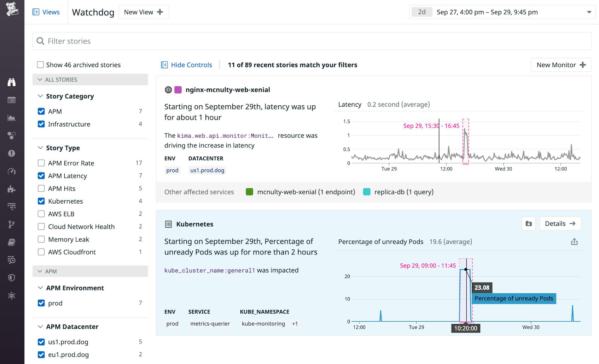Open the Events list sidebar icon
The image size is (599, 364).
12,100
